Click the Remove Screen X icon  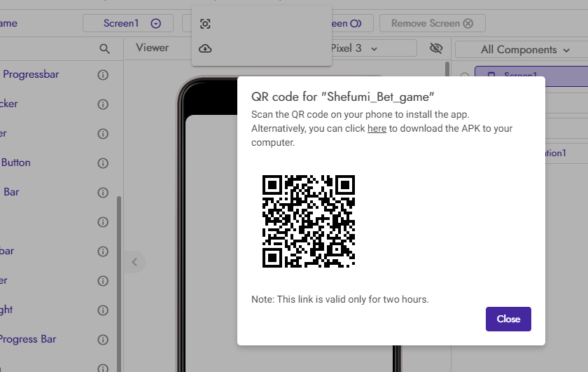click(x=468, y=23)
